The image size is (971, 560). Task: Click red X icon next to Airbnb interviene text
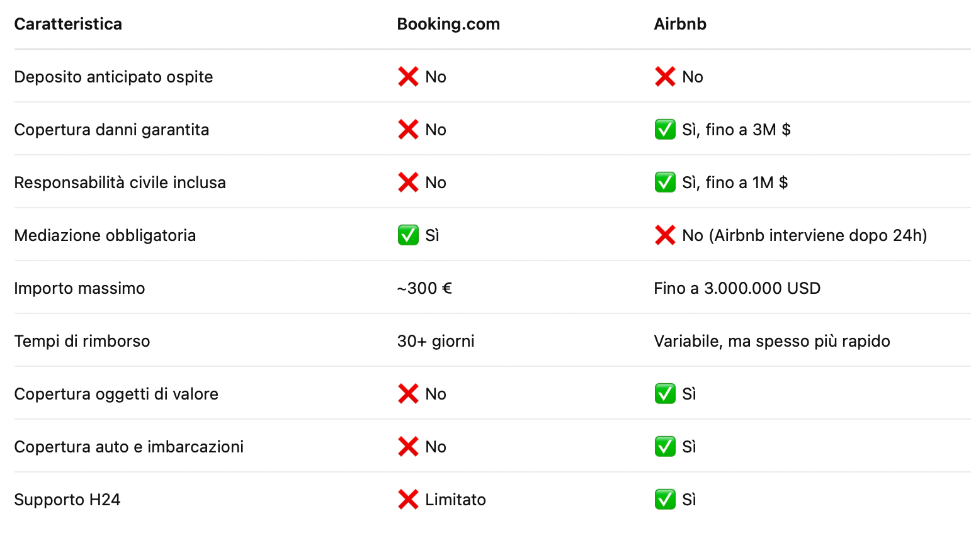[665, 235]
